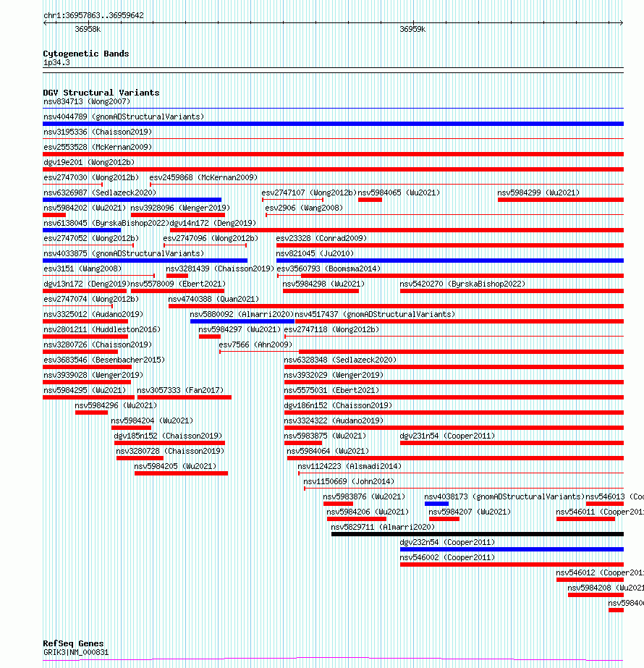Click nsv5984204 (Wu2021) label
This screenshot has width=644, height=668.
pos(152,421)
